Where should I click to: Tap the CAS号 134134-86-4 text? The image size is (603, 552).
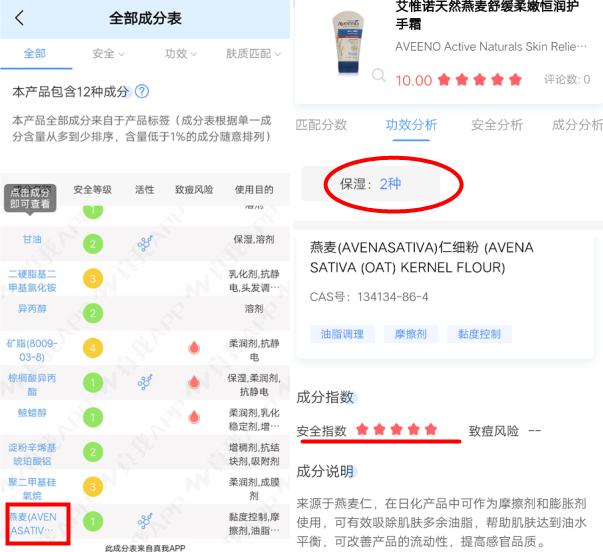coord(369,297)
